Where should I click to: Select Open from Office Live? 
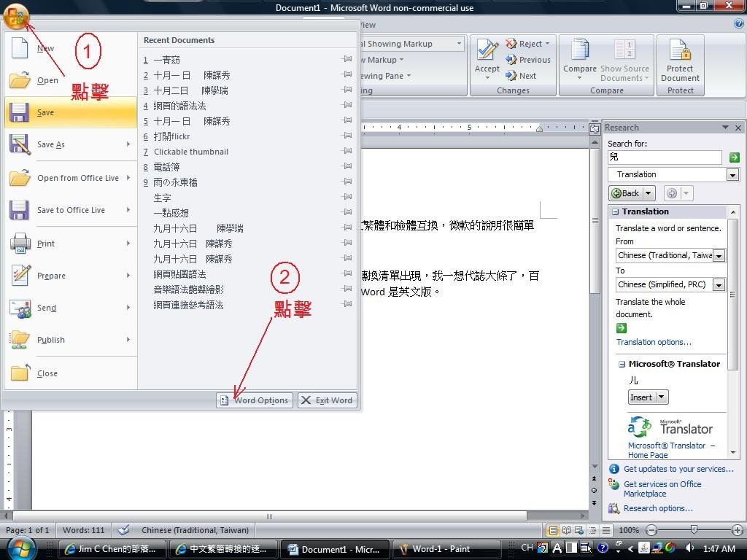coord(71,178)
